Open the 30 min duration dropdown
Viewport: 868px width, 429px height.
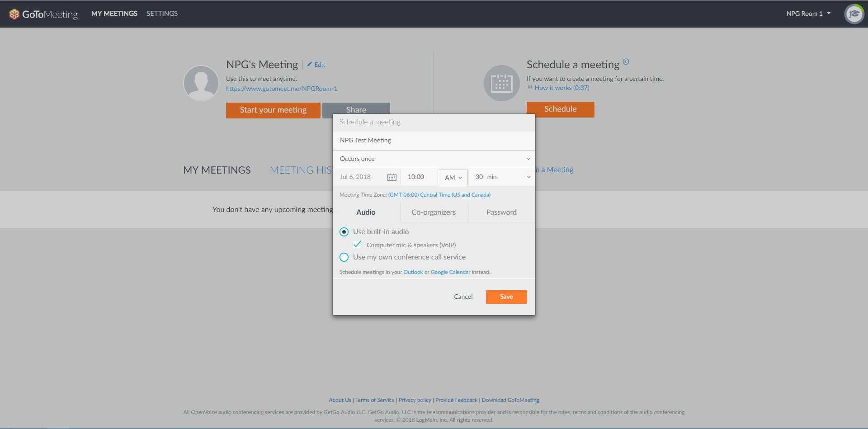click(502, 177)
